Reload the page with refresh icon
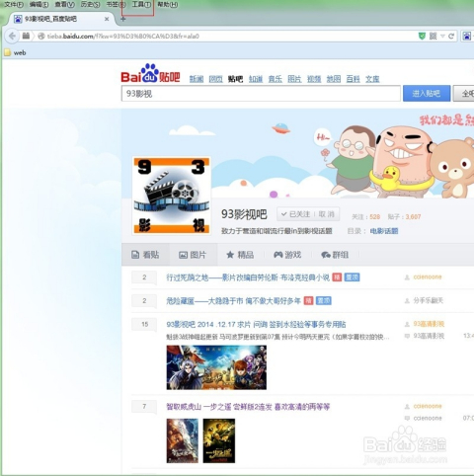Screen dimensions: 474x476 451,36
